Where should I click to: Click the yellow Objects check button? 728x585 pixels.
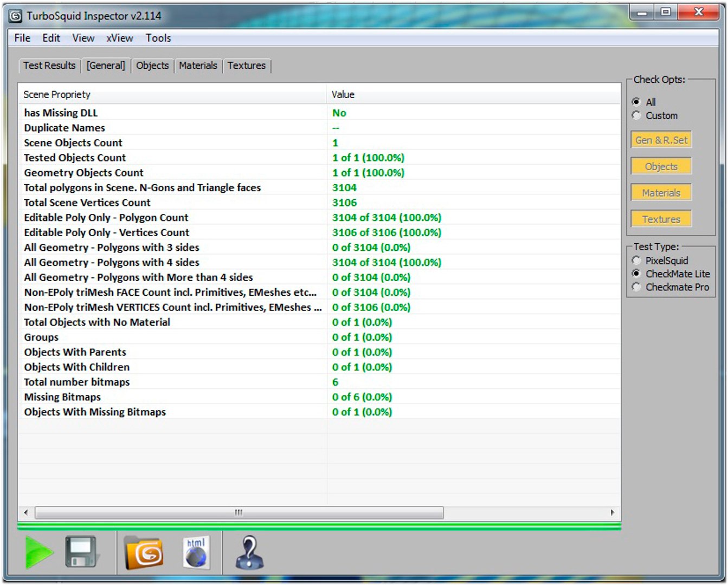click(x=661, y=166)
